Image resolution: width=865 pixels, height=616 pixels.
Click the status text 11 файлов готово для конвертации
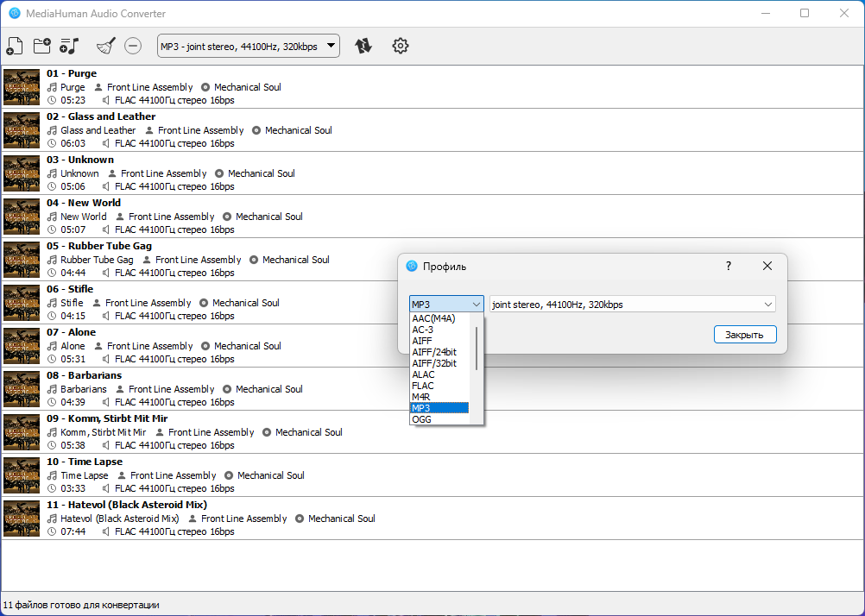tap(81, 605)
